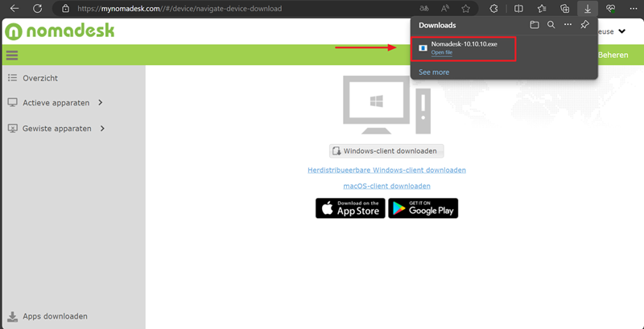Screen dimensions: 644x329
Task: Click Get it on Google Play badge
Action: pos(423,208)
